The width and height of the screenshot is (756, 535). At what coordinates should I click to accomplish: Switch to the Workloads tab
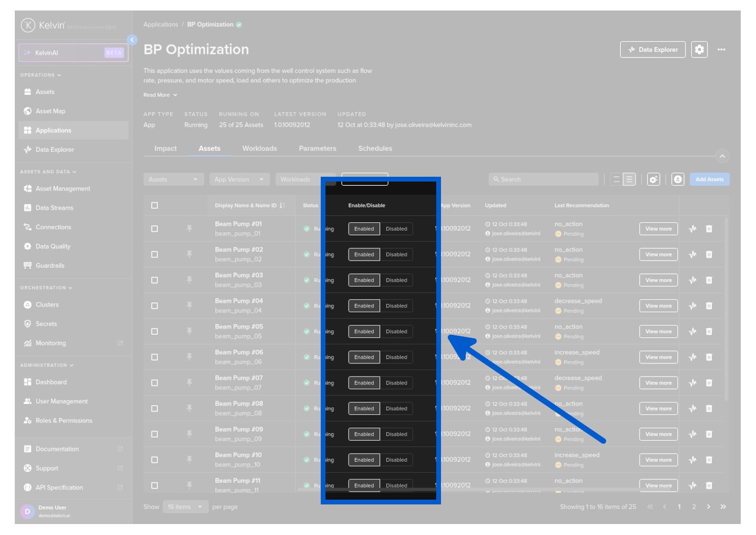pyautogui.click(x=259, y=149)
